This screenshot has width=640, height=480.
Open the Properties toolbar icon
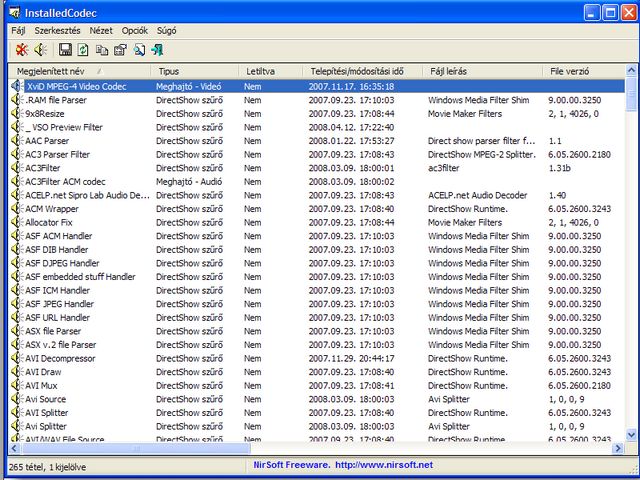(x=120, y=50)
